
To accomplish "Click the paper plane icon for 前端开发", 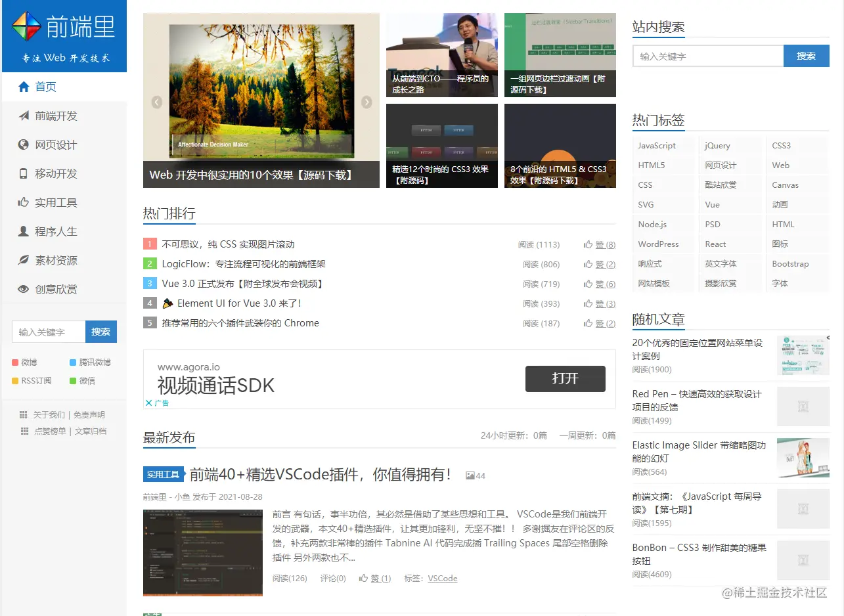I will [x=24, y=116].
